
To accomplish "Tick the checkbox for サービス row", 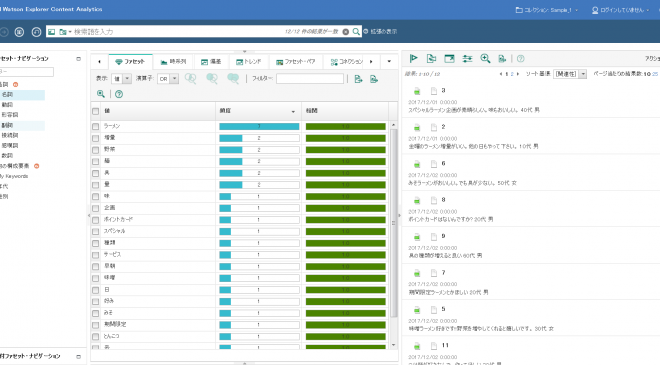I will [96, 255].
